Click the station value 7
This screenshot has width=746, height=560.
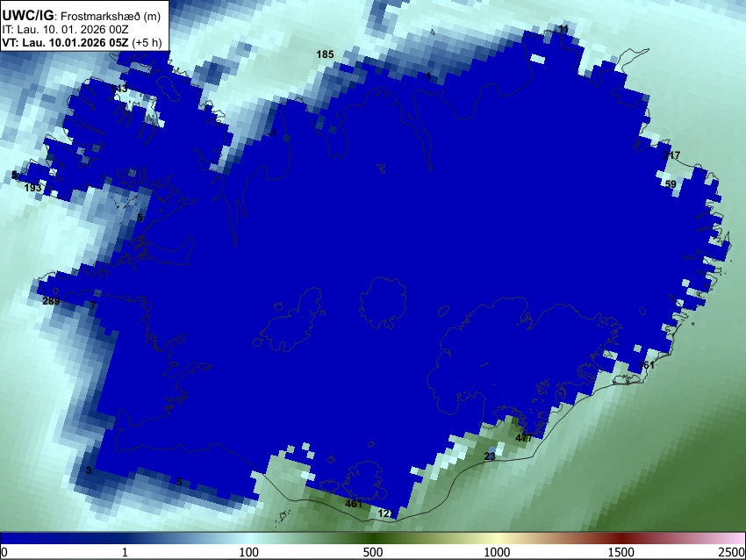pyautogui.click(x=93, y=305)
